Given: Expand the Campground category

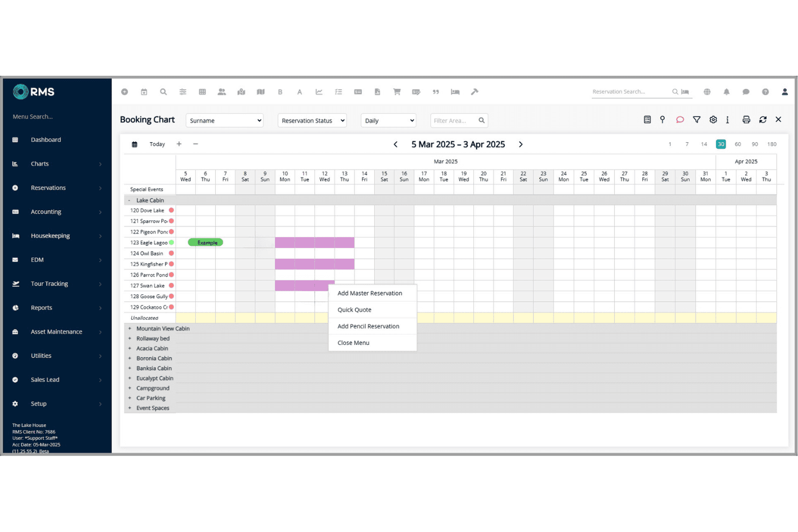Looking at the screenshot, I should pyautogui.click(x=129, y=389).
